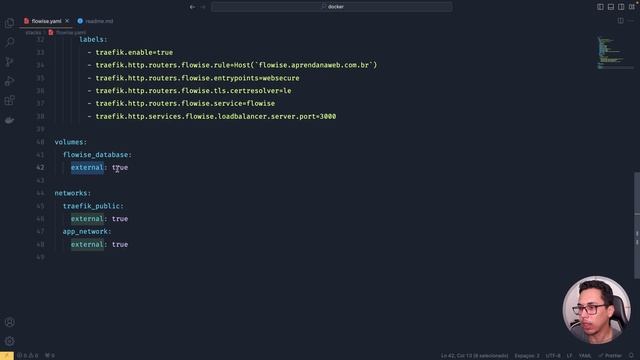The height and width of the screenshot is (360, 640).
Task: Click the 'volumes:' key on line 40
Action: click(x=71, y=142)
